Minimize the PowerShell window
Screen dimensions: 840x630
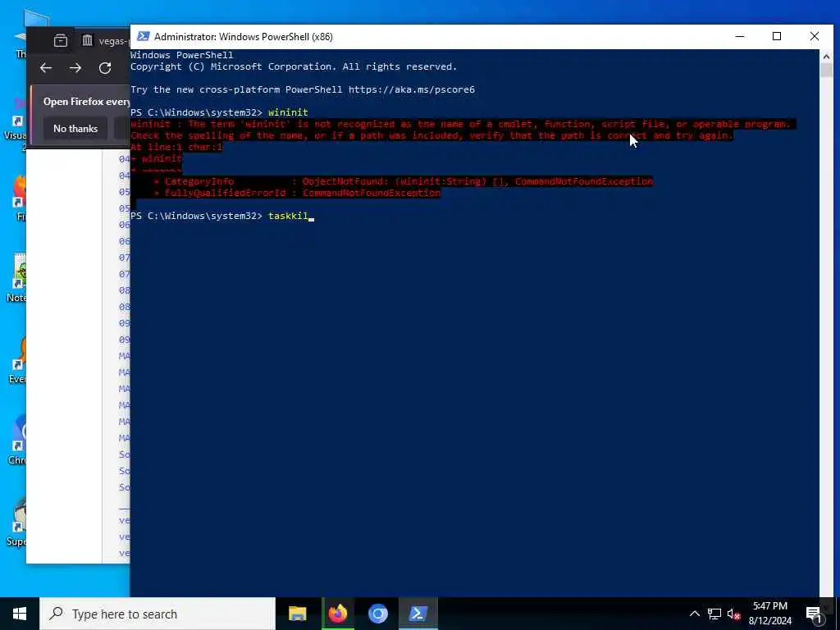[740, 36]
